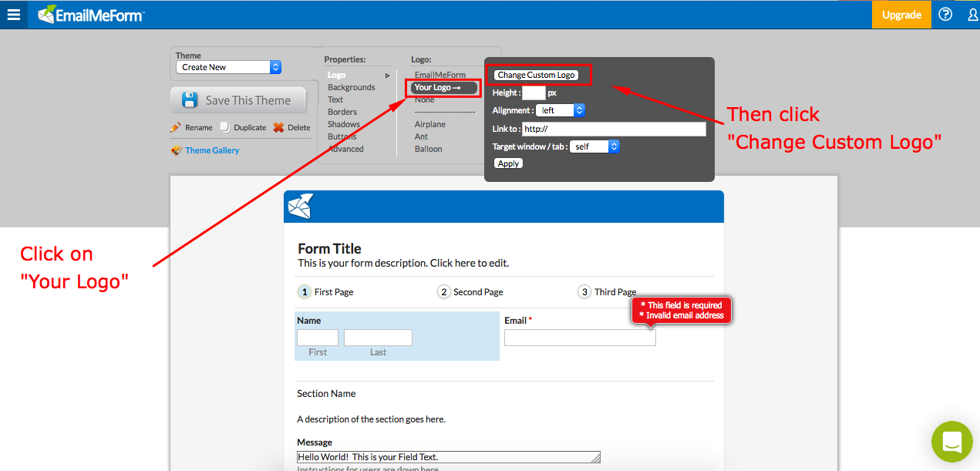Open the help question mark icon
Image resolution: width=980 pixels, height=471 pixels.
pos(945,15)
